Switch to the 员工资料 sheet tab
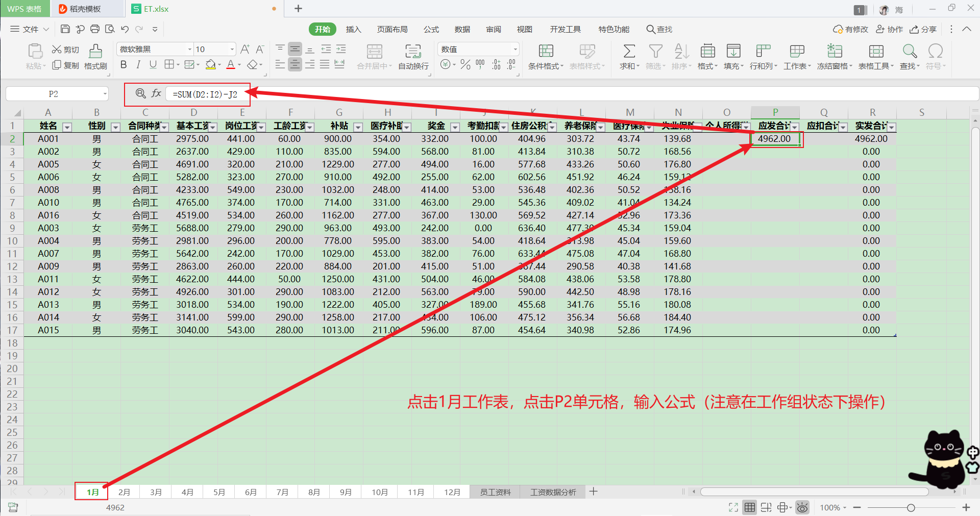 [x=495, y=492]
